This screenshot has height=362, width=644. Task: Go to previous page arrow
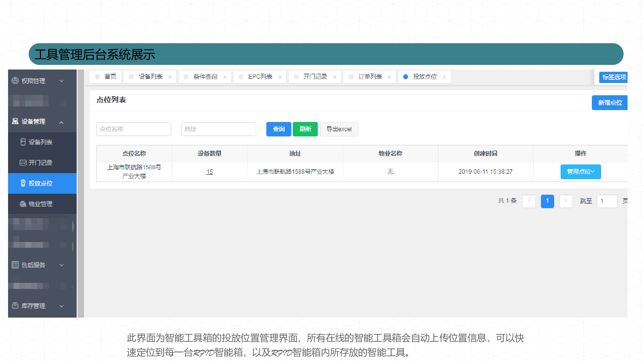529,201
